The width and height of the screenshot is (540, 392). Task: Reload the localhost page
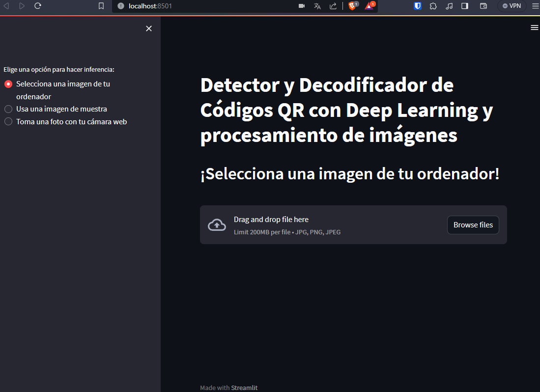coord(38,7)
